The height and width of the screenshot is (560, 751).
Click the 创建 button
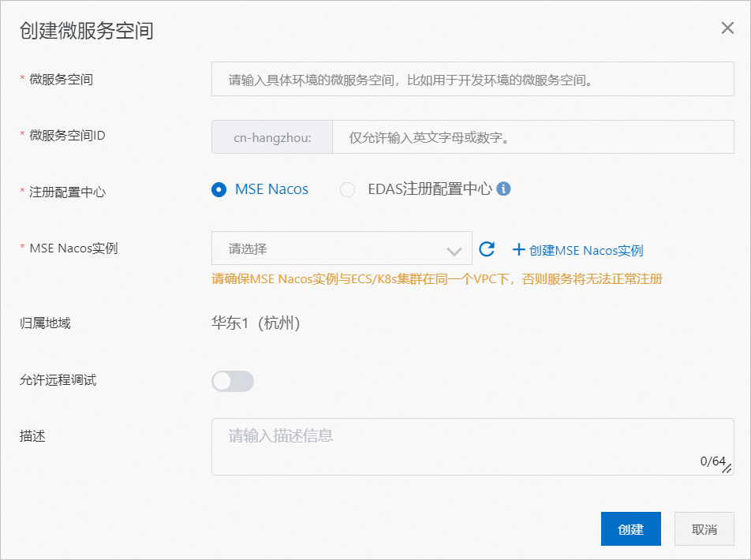pos(631,529)
